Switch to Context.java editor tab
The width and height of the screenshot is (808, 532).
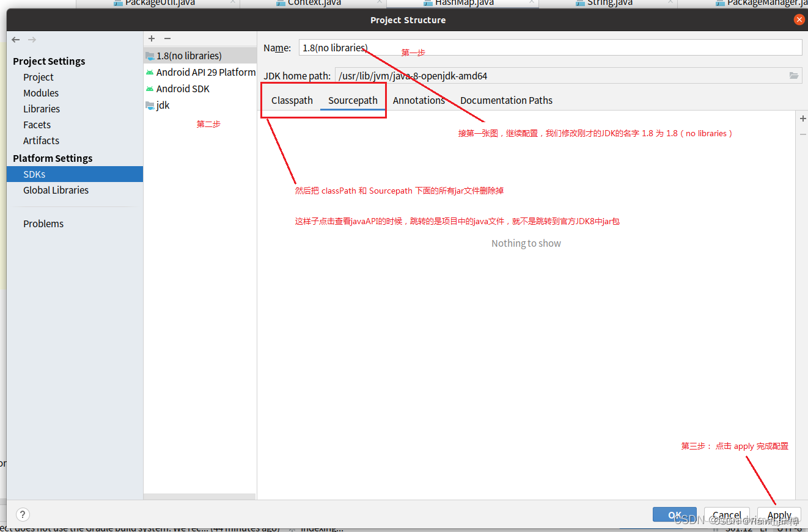[314, 3]
